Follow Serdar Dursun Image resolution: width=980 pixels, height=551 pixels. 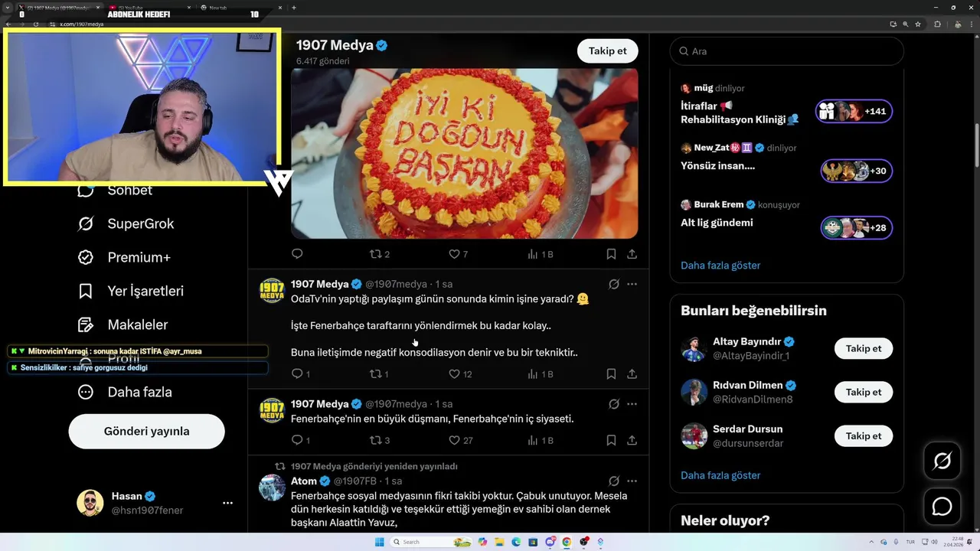pyautogui.click(x=864, y=435)
